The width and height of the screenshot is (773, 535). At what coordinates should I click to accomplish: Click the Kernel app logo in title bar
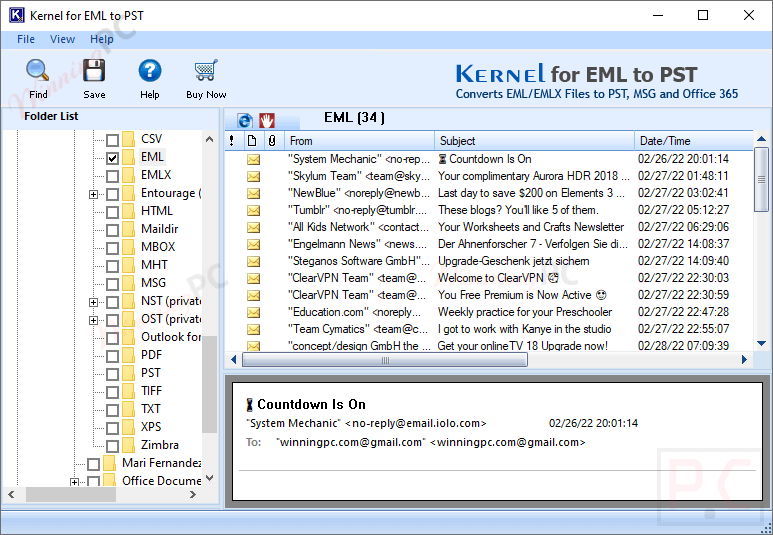(16, 15)
